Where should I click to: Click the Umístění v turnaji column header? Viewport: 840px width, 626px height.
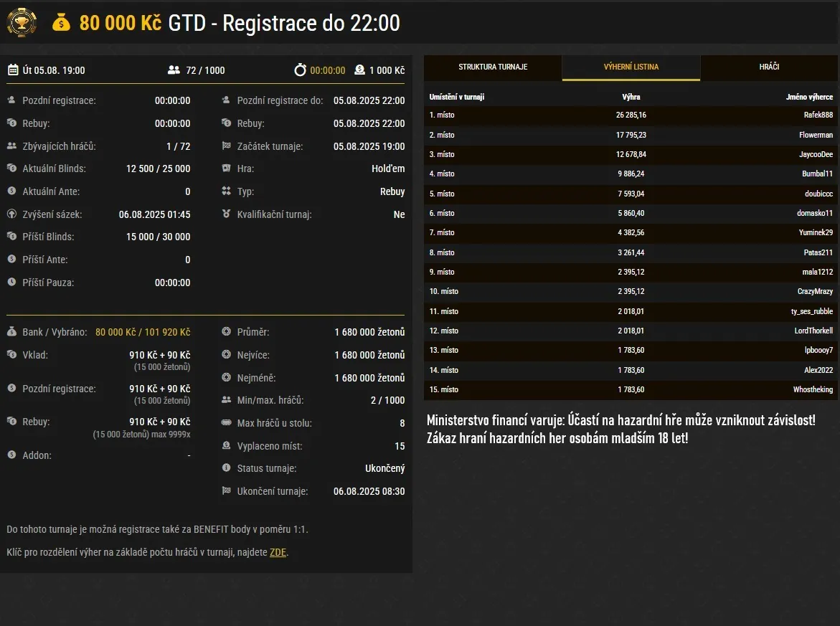[461, 97]
